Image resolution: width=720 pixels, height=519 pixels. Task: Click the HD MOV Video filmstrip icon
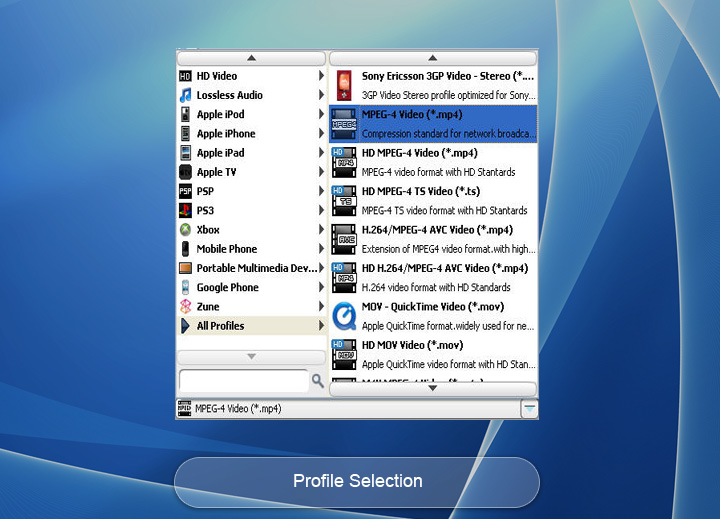tap(344, 355)
